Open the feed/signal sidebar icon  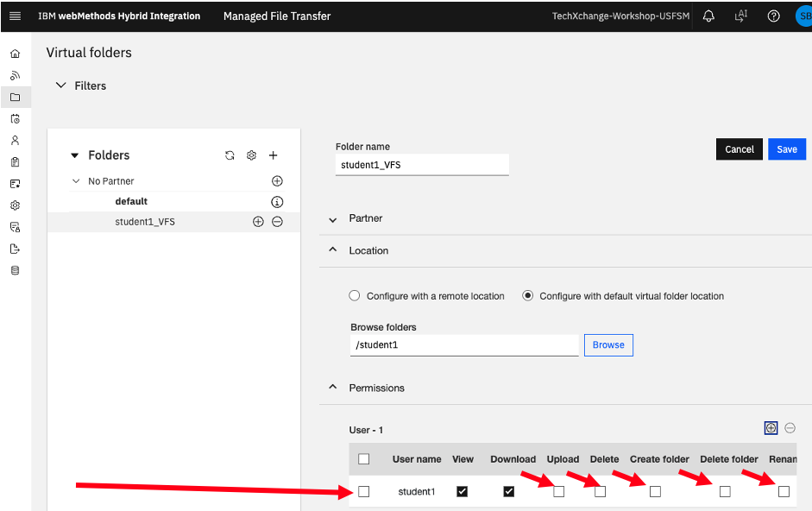point(15,76)
